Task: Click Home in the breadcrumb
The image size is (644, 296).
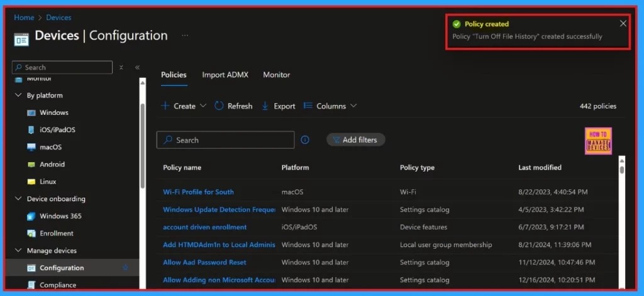Action: coord(24,18)
